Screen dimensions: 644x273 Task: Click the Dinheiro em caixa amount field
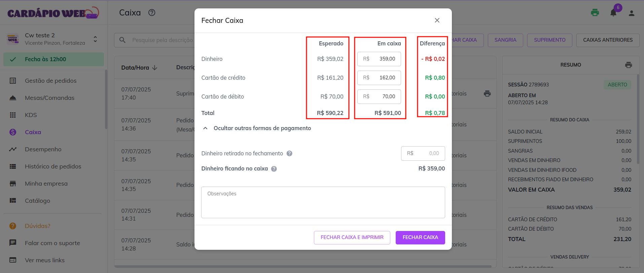click(x=379, y=59)
